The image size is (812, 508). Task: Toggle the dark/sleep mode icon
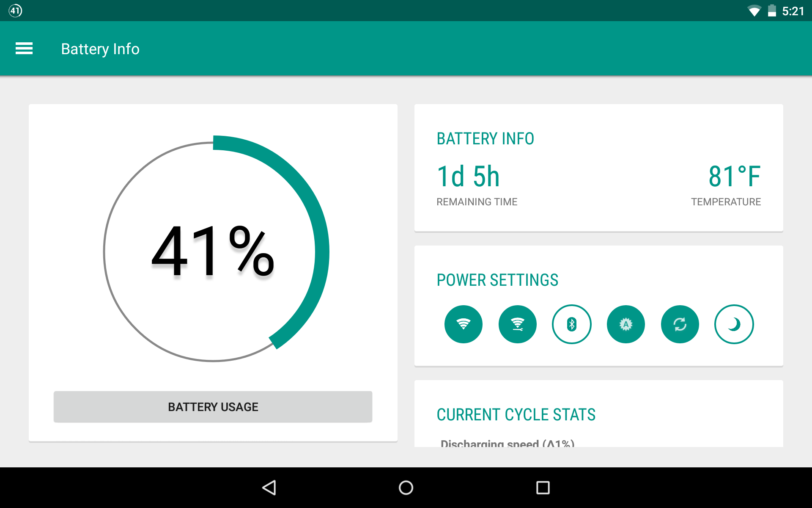click(x=732, y=323)
